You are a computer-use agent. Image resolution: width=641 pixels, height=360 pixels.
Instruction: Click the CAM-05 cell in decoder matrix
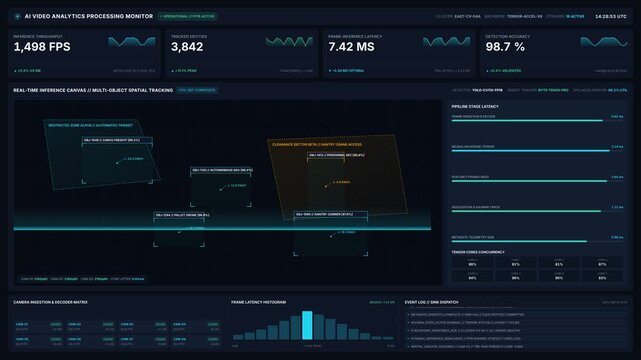point(39,342)
